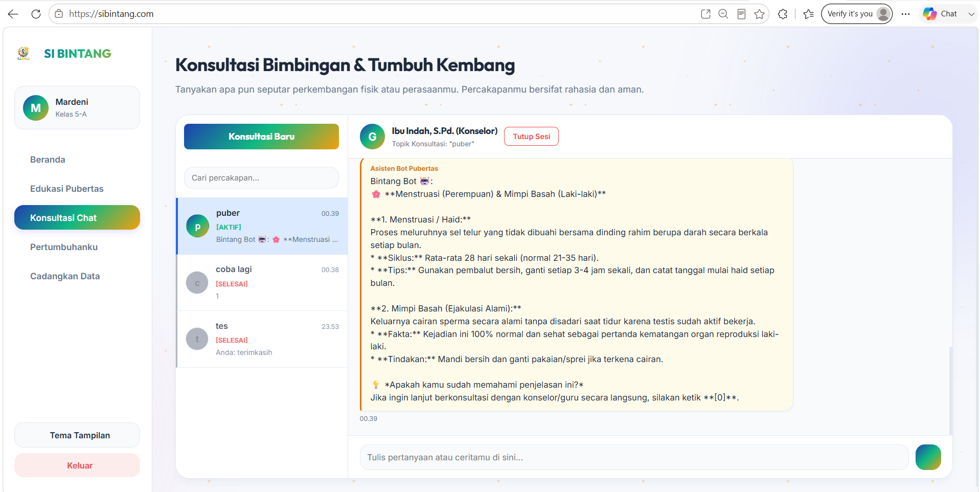Enter immersive reader view
The height and width of the screenshot is (492, 980).
pos(741,14)
